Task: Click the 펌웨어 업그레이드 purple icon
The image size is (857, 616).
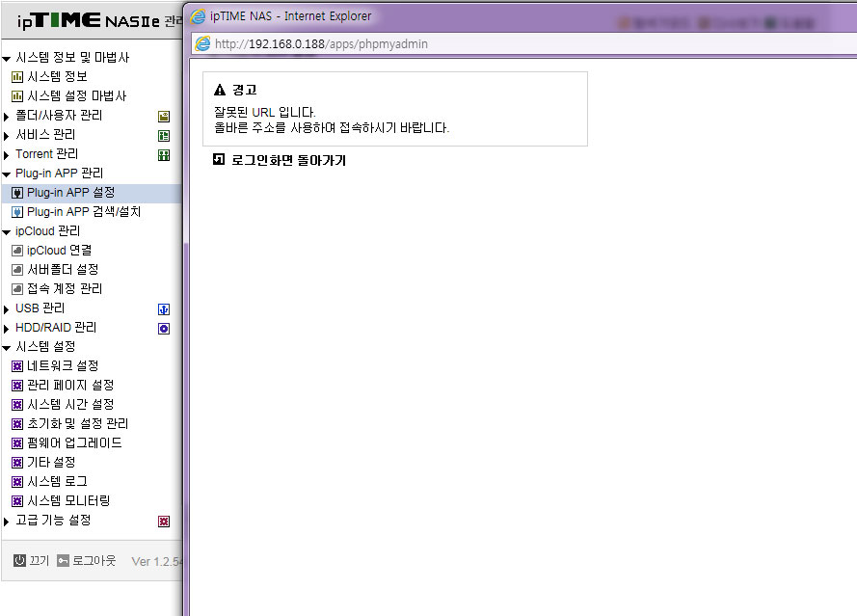Action: pos(17,443)
